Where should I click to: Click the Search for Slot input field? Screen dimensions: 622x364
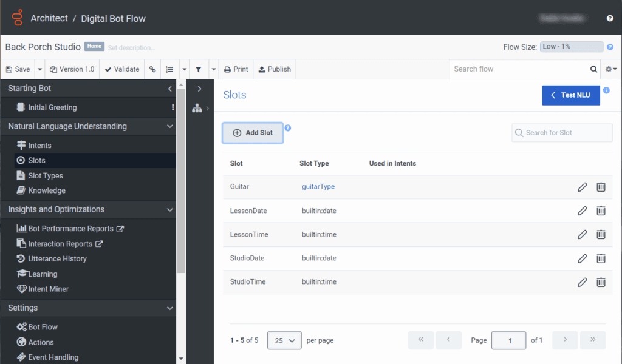click(x=565, y=133)
